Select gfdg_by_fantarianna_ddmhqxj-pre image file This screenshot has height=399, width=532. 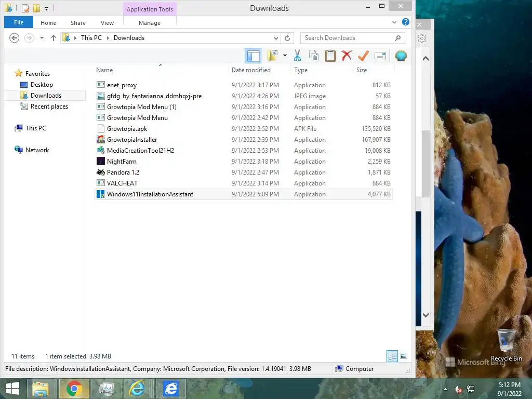[243, 96]
